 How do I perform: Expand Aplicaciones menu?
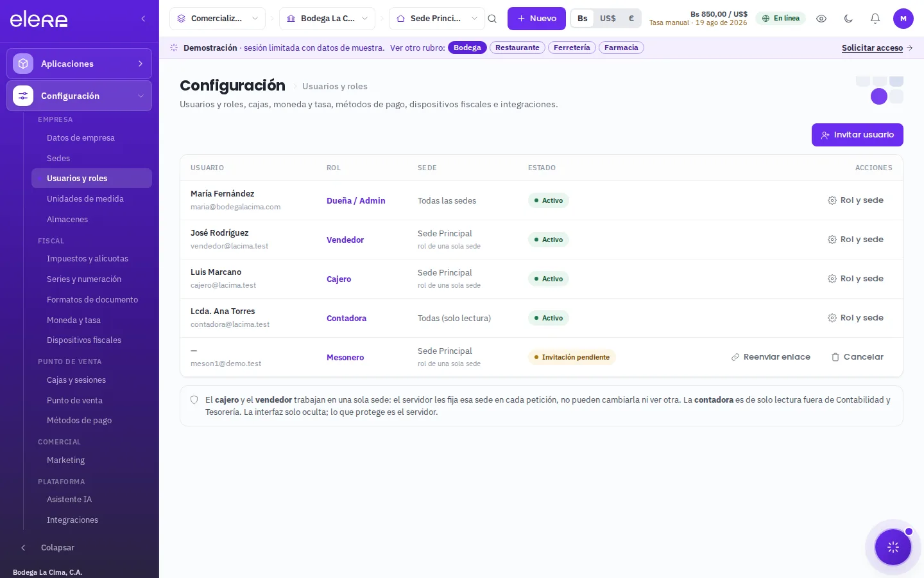(80, 64)
